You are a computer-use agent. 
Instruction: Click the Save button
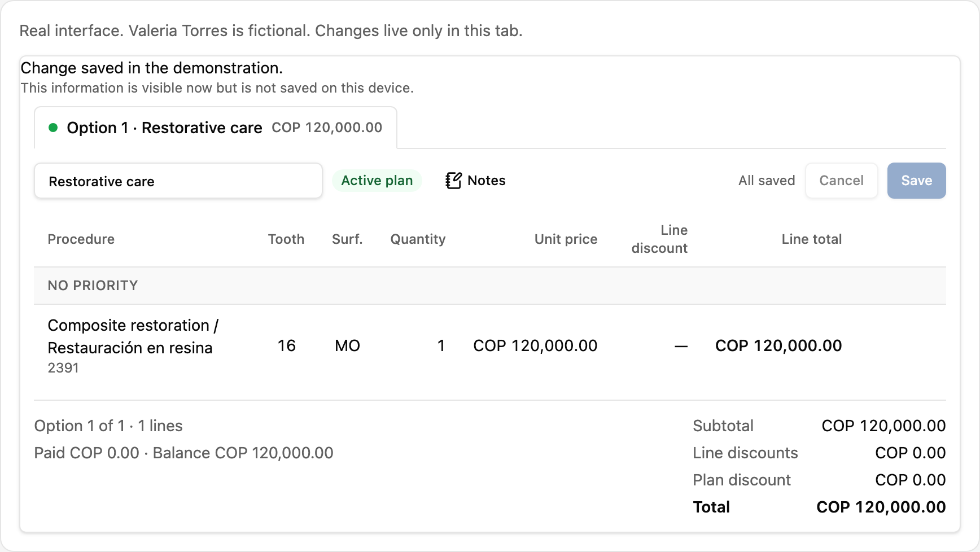coord(916,181)
